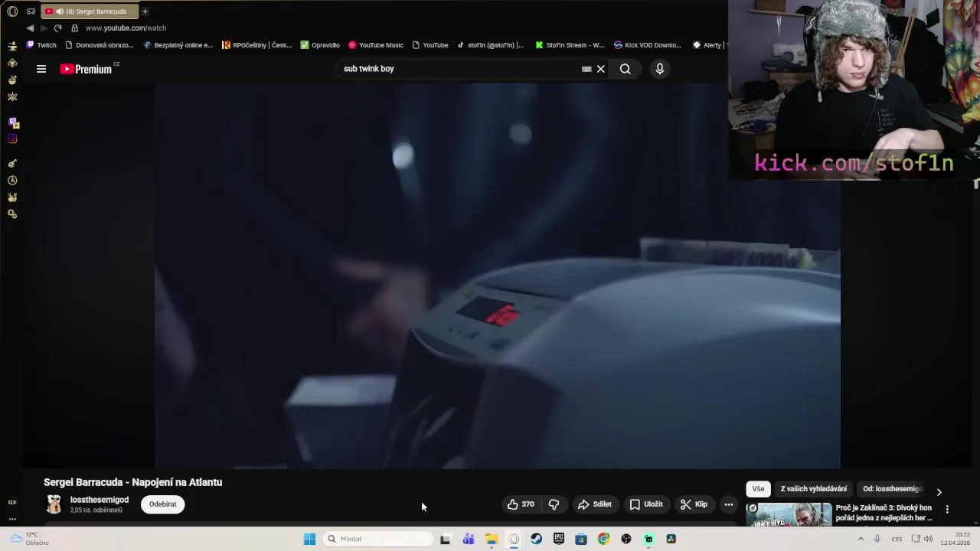
Task: Show more filter chips with arrow
Action: (939, 492)
